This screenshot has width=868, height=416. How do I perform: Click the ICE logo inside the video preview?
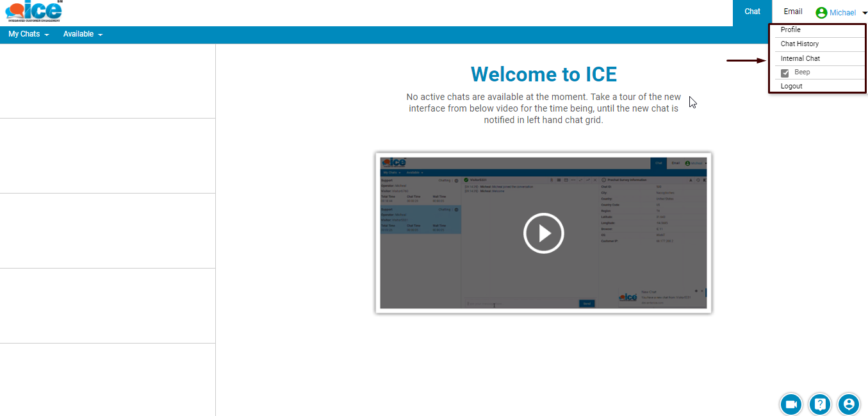tap(393, 163)
